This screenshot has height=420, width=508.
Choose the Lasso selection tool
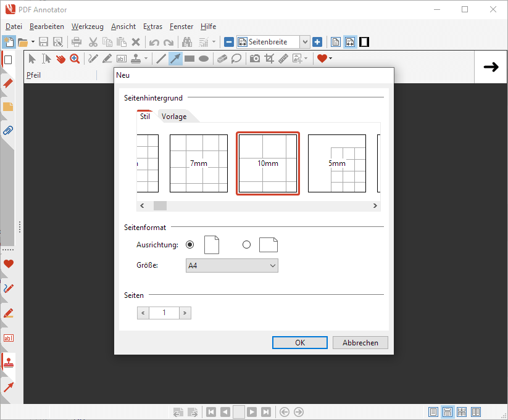236,59
